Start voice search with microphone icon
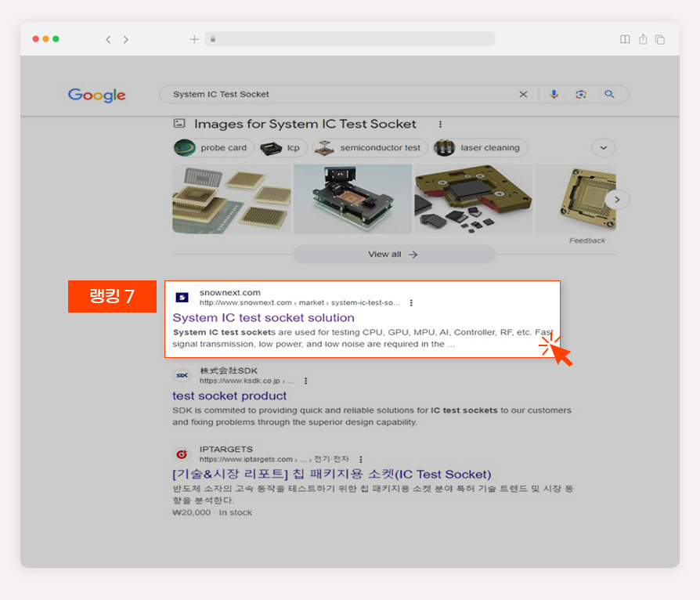700x600 pixels. pyautogui.click(x=554, y=94)
